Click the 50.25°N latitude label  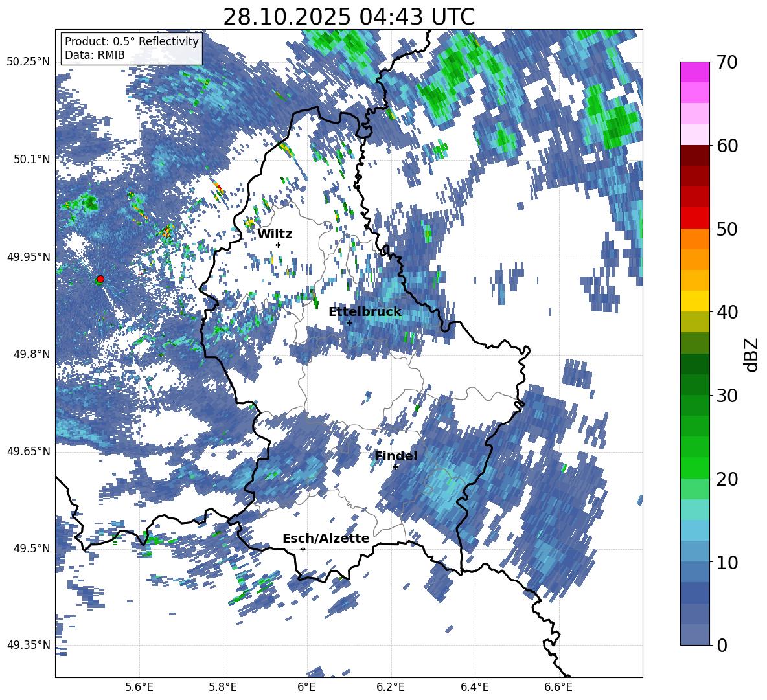(x=29, y=62)
